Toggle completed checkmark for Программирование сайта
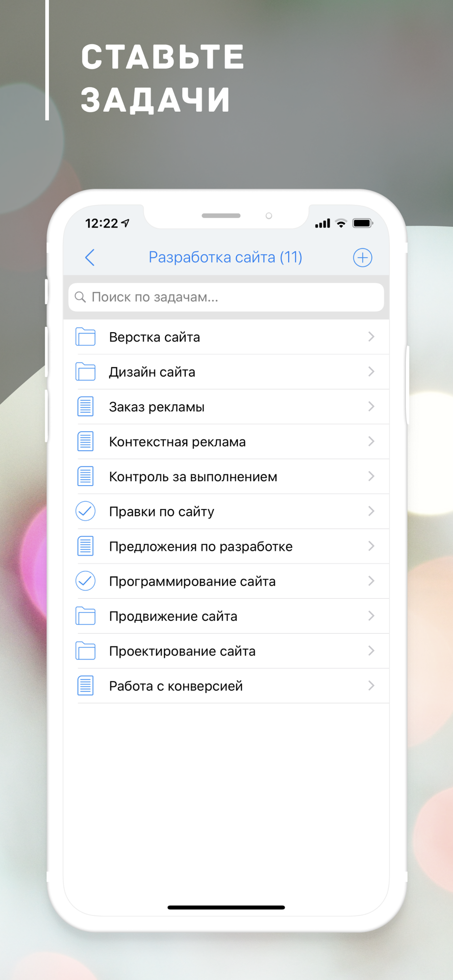453x980 pixels. click(x=85, y=581)
